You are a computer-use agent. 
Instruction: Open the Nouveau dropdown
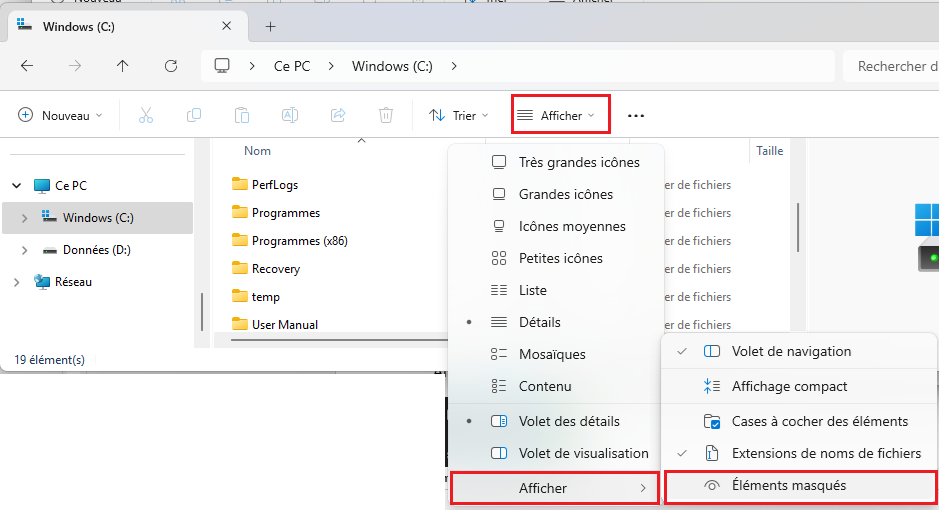pos(60,116)
